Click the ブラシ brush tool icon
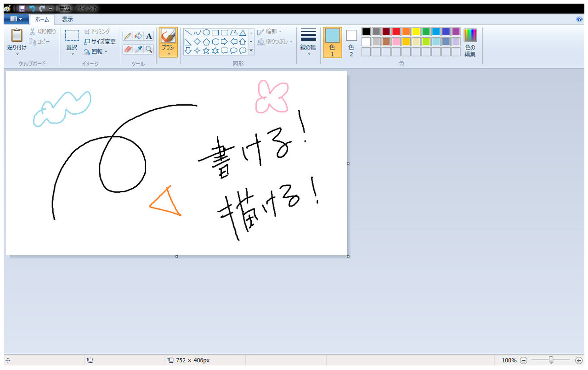Screen dimensions: 588x370 click(x=168, y=36)
